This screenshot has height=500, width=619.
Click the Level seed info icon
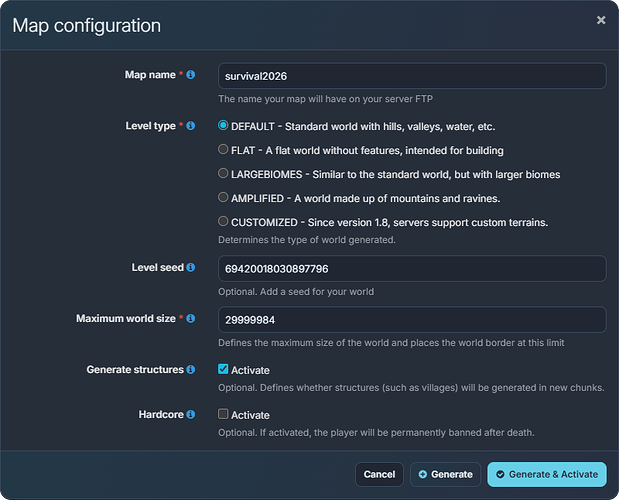coord(191,267)
